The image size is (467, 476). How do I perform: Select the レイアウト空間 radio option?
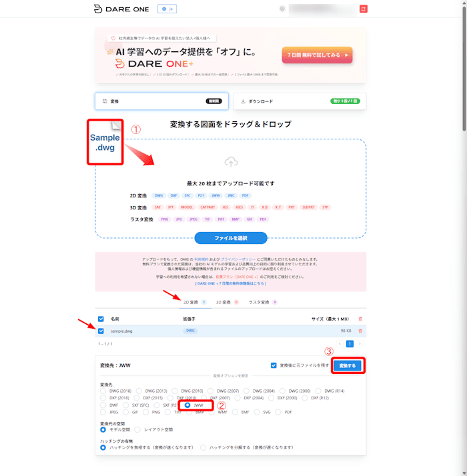click(137, 429)
